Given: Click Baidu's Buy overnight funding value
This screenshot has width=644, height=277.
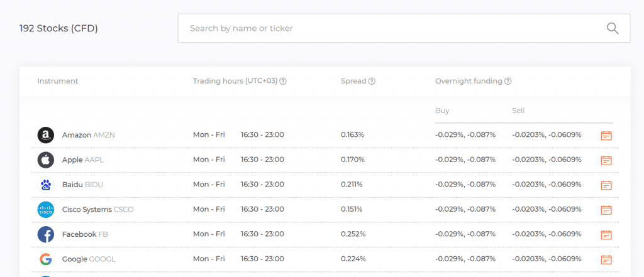Looking at the screenshot, I should [x=465, y=185].
